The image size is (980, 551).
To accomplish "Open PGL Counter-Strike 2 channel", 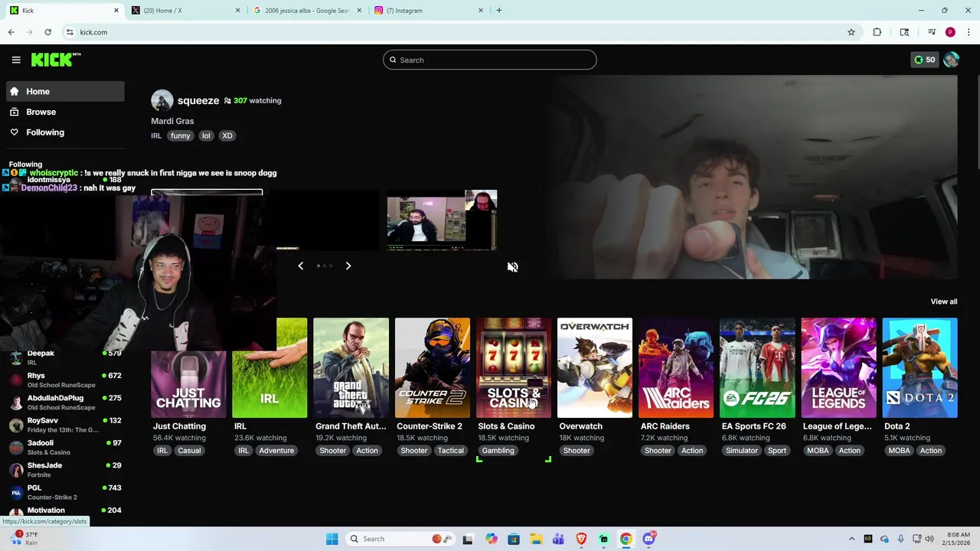I will (x=65, y=492).
